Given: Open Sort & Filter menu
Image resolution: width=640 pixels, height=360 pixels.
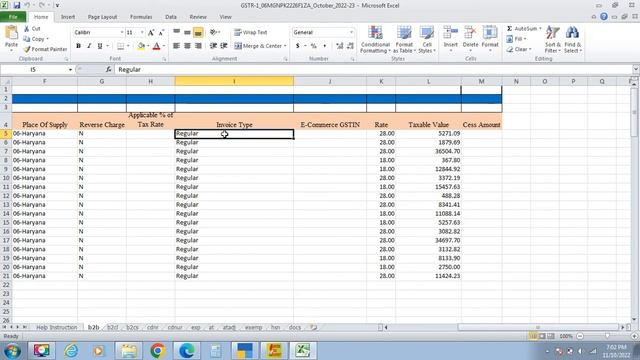Looking at the screenshot, I should tap(553, 39).
